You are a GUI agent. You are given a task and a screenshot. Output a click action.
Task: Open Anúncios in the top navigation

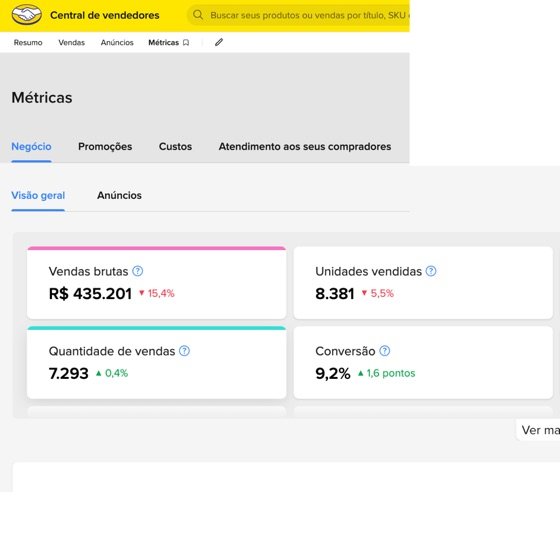click(117, 42)
